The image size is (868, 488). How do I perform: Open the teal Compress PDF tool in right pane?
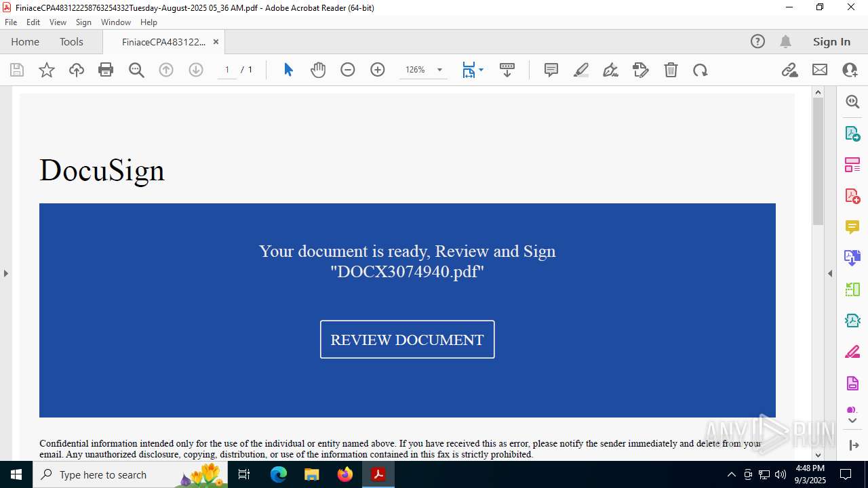click(x=852, y=320)
